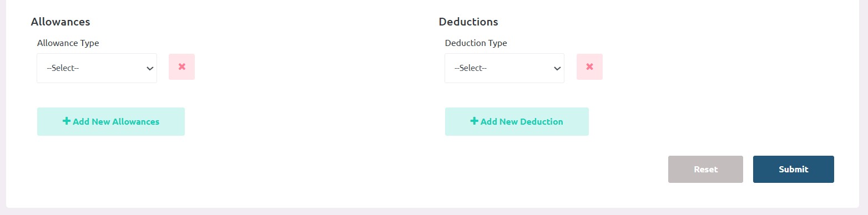The height and width of the screenshot is (215, 868).
Task: Click the pink delete box beside Allowance Type
Action: tap(181, 66)
